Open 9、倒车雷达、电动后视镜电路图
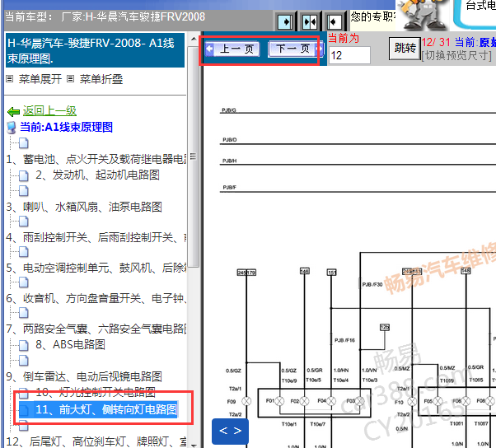Image resolution: width=496 pixels, height=448 pixels. [x=84, y=376]
